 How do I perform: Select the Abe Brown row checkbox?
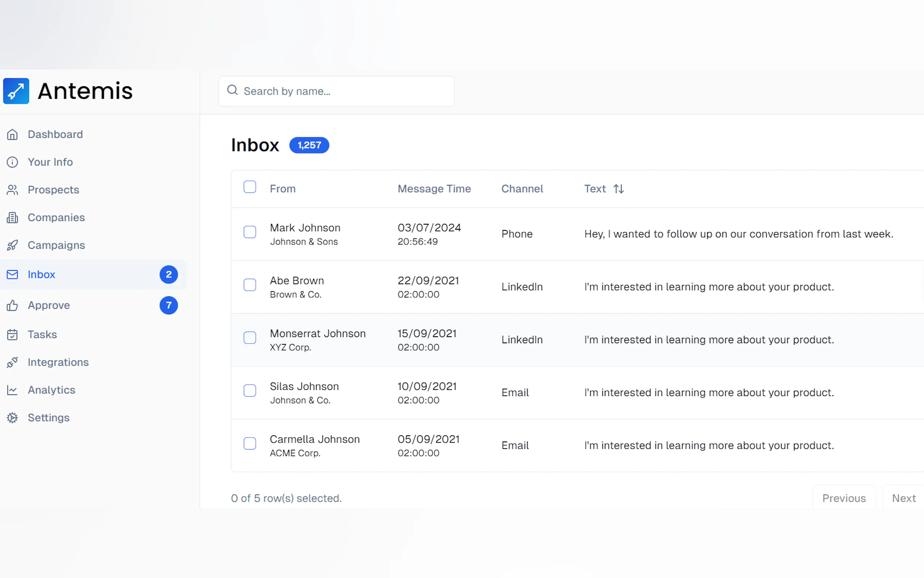pos(250,285)
